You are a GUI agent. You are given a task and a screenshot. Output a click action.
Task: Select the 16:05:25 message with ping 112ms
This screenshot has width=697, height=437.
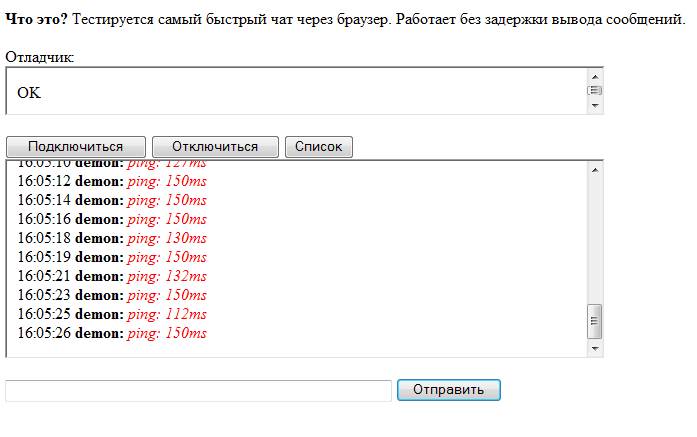[112, 314]
